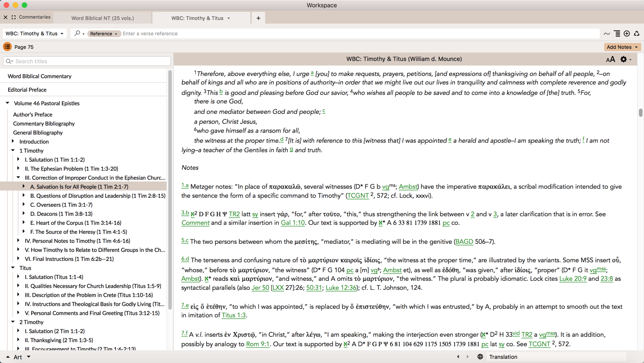Click the commentary text scrollbar thumb

pyautogui.click(x=640, y=112)
